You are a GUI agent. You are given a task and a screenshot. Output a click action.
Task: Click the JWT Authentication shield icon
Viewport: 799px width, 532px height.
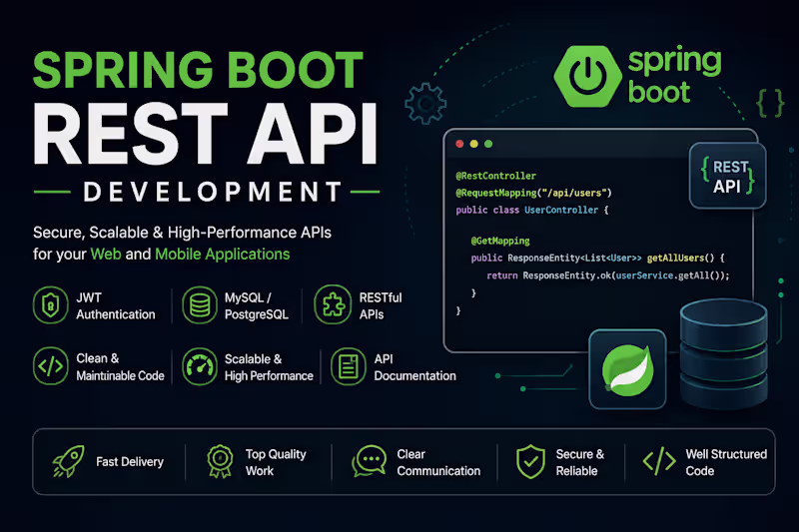pos(51,305)
